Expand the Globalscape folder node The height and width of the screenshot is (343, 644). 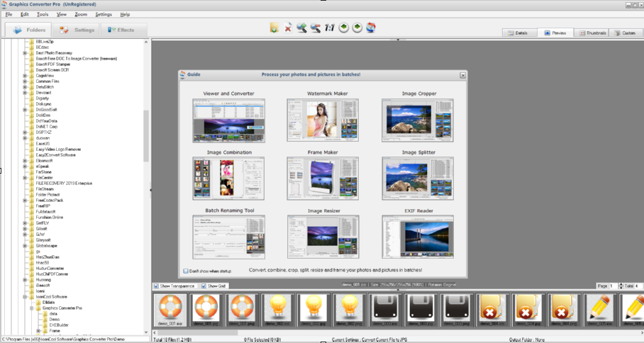click(25, 246)
